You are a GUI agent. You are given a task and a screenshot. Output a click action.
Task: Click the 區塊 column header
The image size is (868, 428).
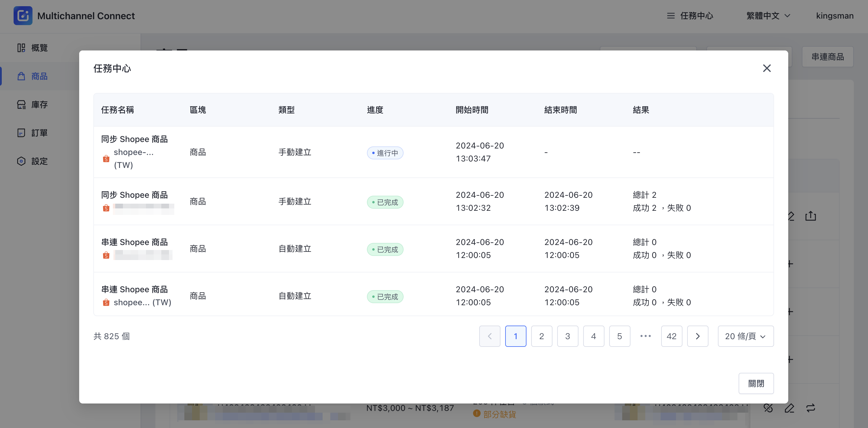tap(198, 110)
